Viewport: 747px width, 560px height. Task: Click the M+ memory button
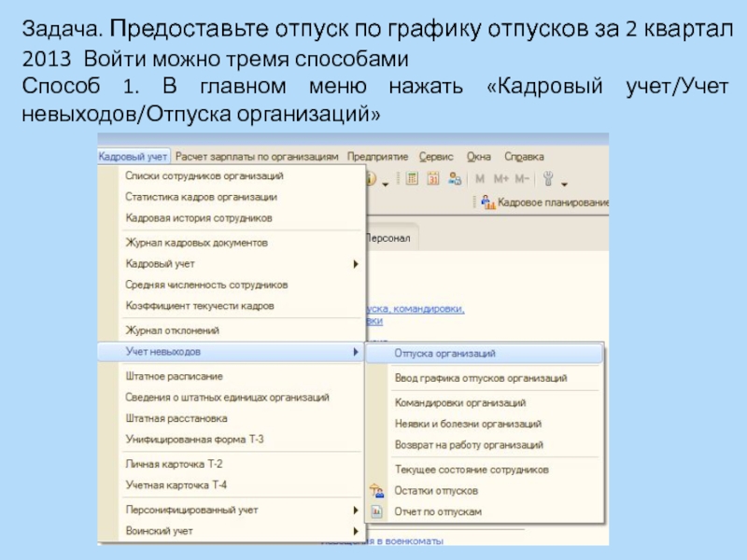pyautogui.click(x=500, y=178)
